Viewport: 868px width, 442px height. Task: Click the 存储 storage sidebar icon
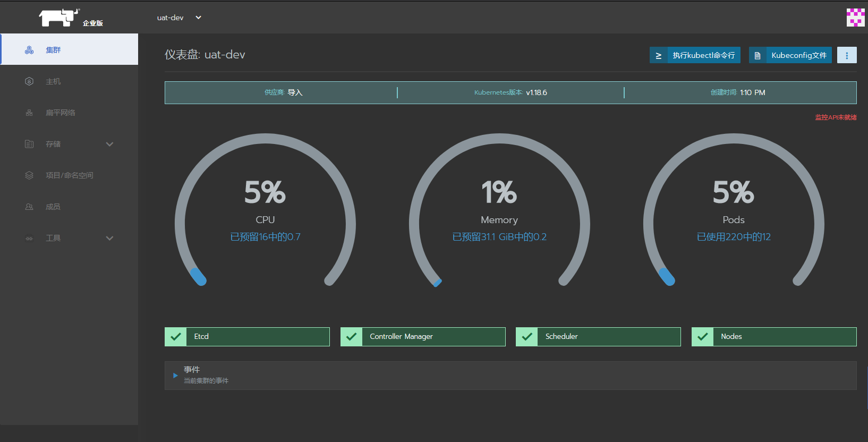29,144
